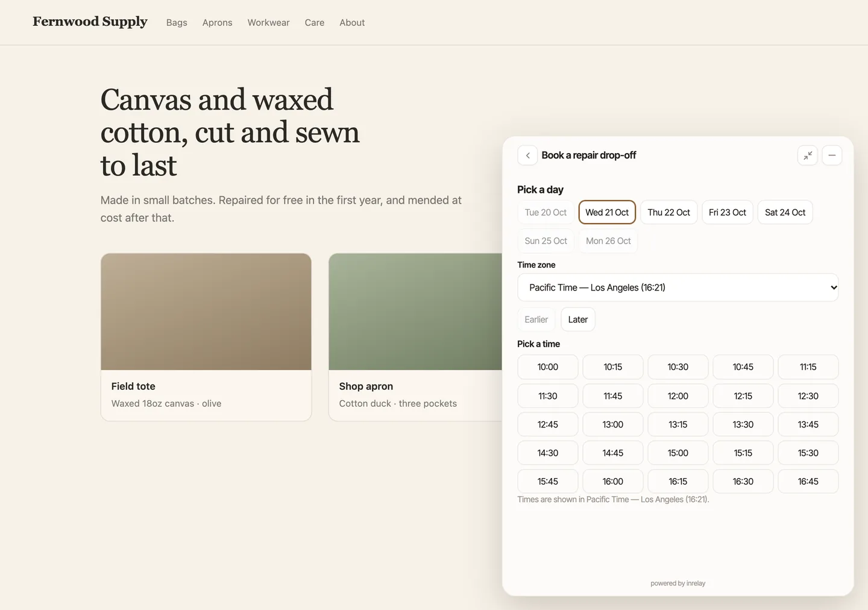
Task: Open the Field tote product image
Action: pyautogui.click(x=206, y=312)
